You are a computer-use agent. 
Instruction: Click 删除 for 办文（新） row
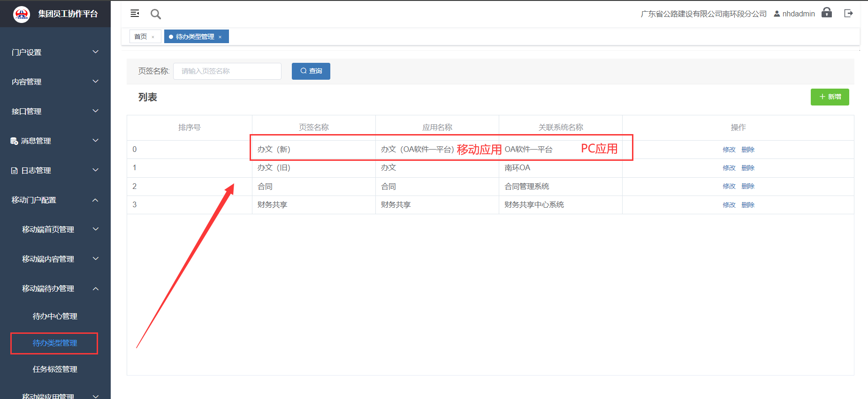click(x=748, y=150)
